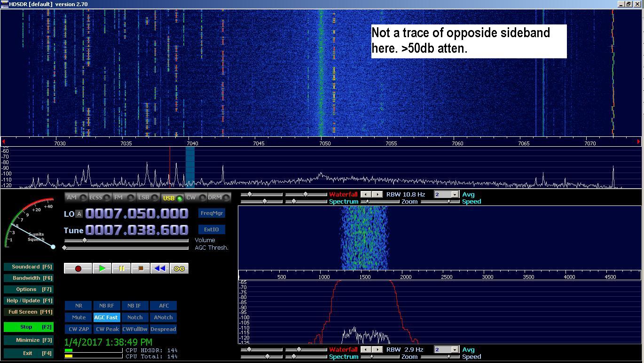Toggle the Mute button
Screen dimensions: 644x363
79,317
